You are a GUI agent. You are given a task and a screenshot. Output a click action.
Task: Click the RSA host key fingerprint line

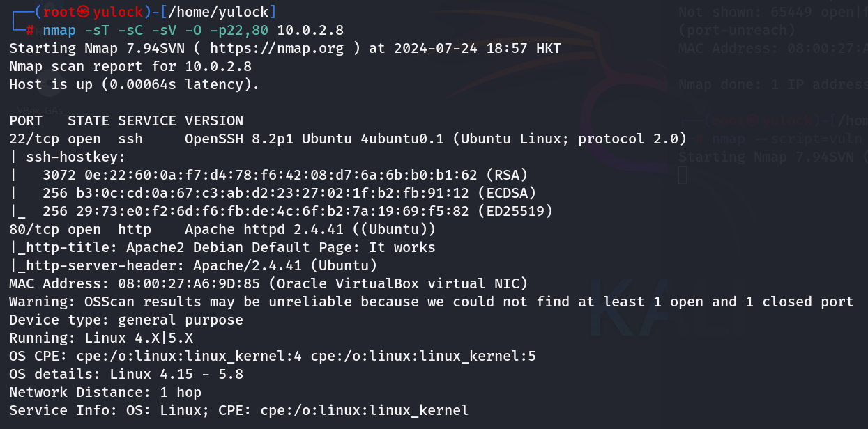284,175
